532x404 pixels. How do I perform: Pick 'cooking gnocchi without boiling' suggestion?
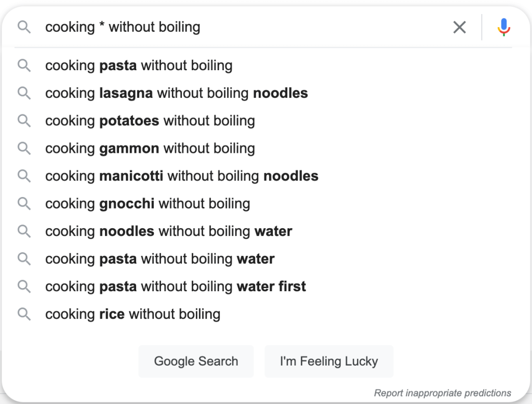pyautogui.click(x=263, y=203)
